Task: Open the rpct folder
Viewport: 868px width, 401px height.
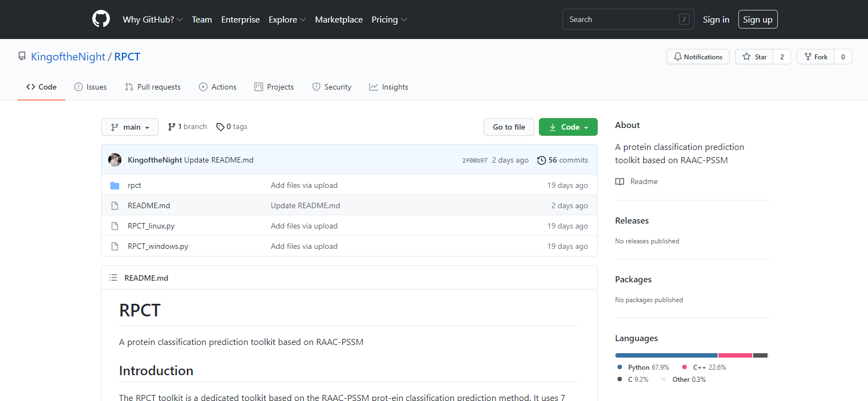Action: [x=135, y=185]
